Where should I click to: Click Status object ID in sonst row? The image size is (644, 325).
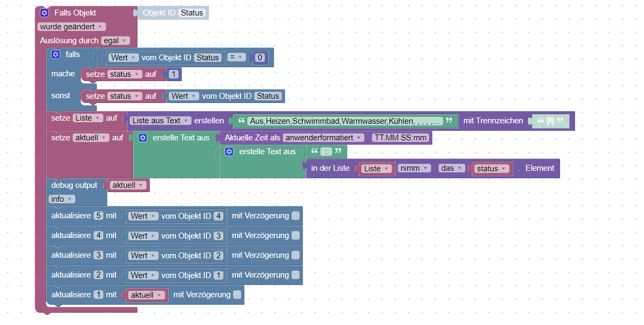point(268,96)
